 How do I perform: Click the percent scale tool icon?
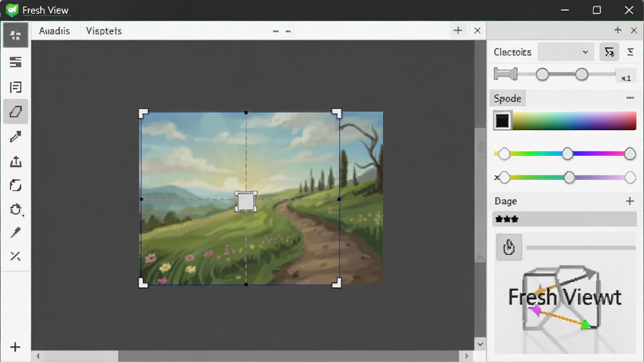16,256
